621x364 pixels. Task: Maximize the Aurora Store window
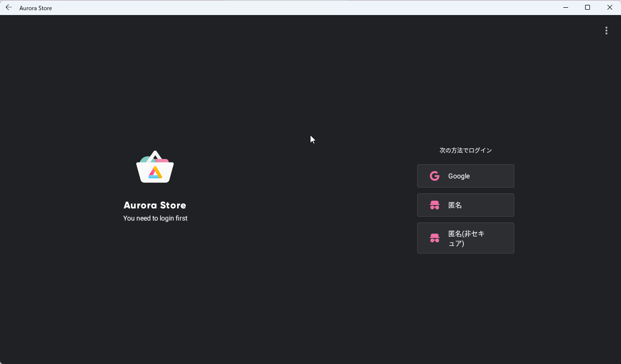588,7
